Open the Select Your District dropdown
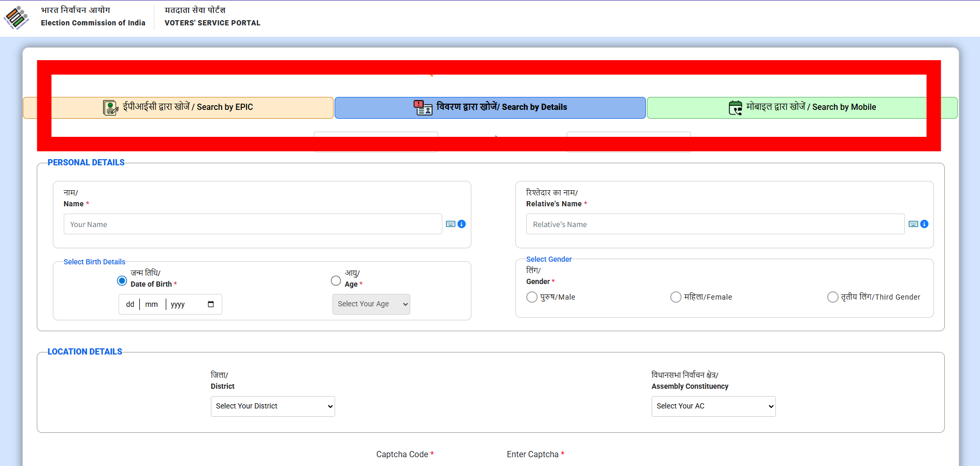The image size is (980, 466). (272, 406)
